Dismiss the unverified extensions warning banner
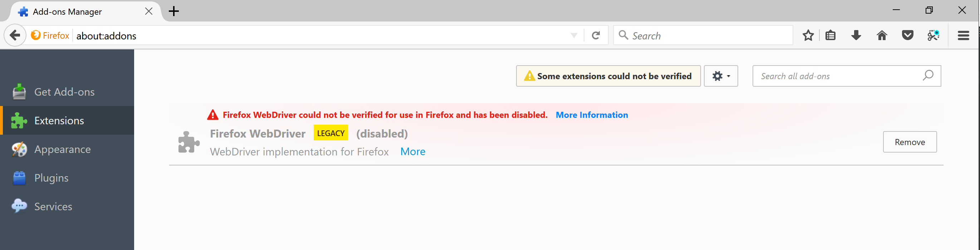 [608, 76]
